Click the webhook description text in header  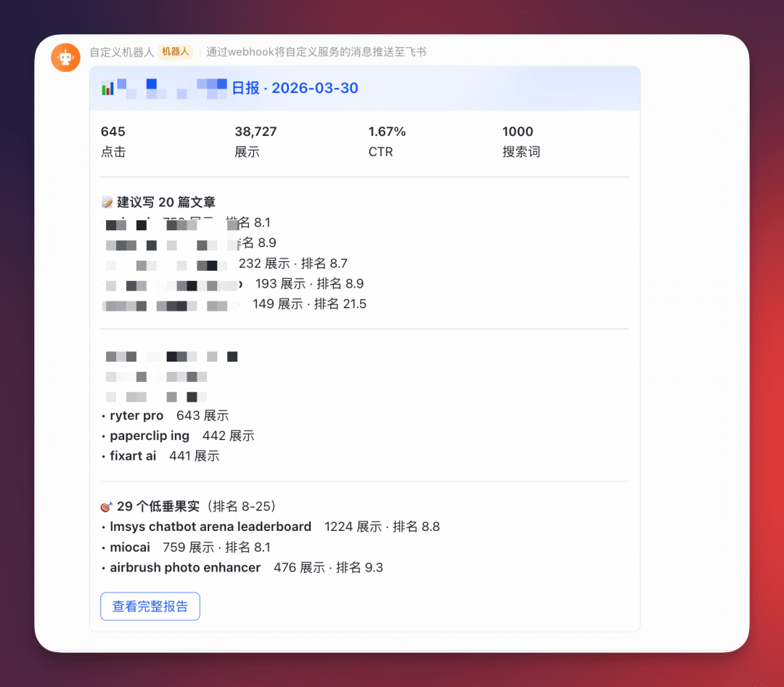[x=316, y=52]
